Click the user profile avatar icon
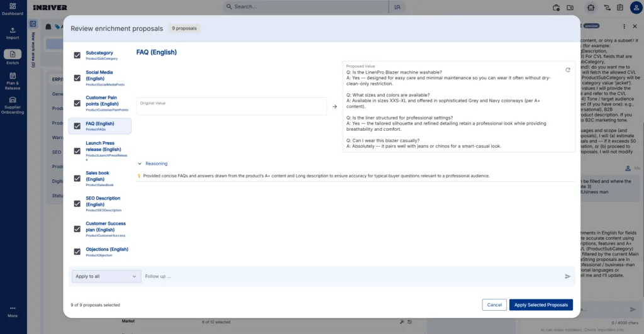The height and width of the screenshot is (334, 644). [x=636, y=8]
